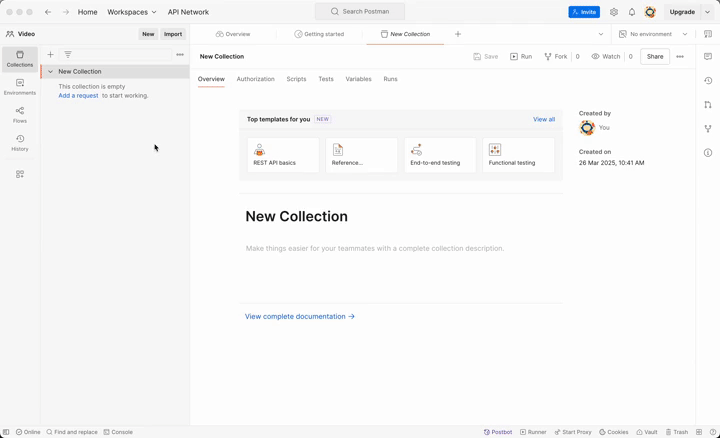This screenshot has width=720, height=438.
Task: Open the Environments sidebar panel
Action: [x=19, y=87]
